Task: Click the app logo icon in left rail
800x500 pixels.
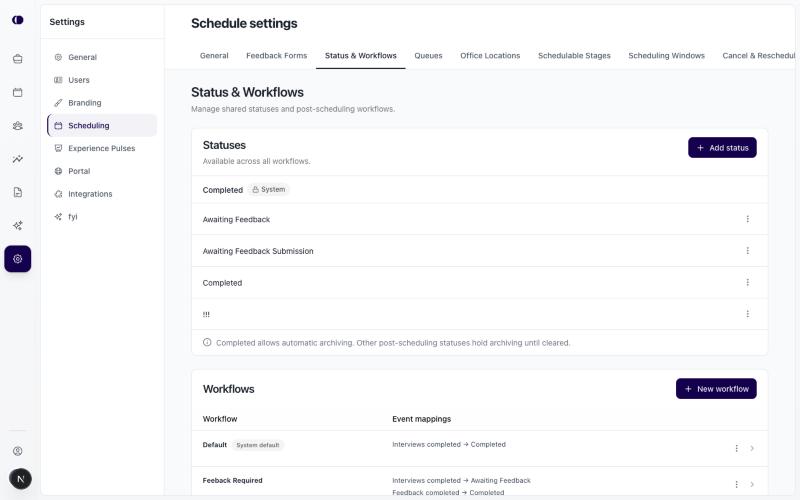Action: 17,20
